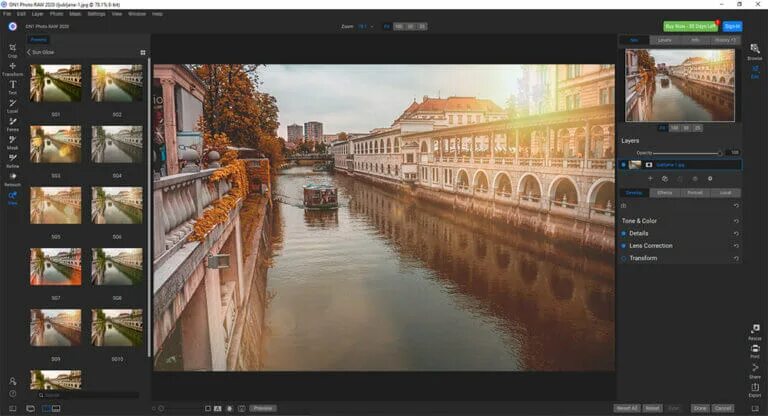Viewport: 768px width, 416px height.
Task: Click the layer Opacity slider
Action: click(x=688, y=153)
